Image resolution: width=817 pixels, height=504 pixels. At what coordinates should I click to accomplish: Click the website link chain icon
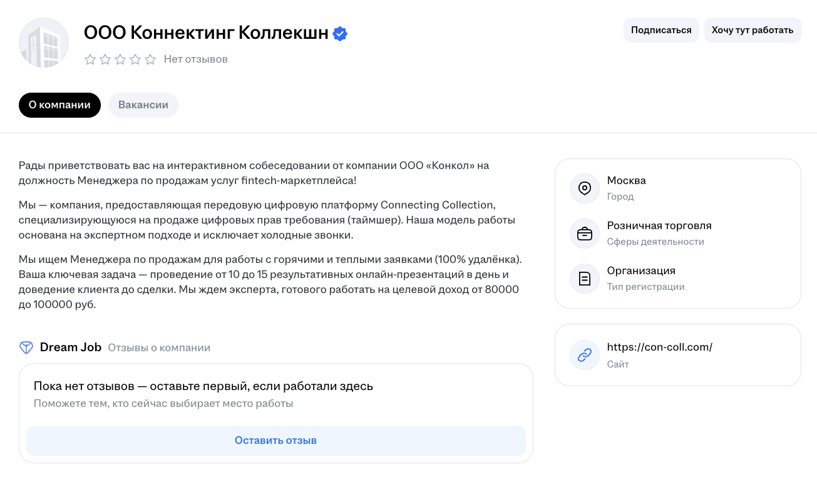585,355
